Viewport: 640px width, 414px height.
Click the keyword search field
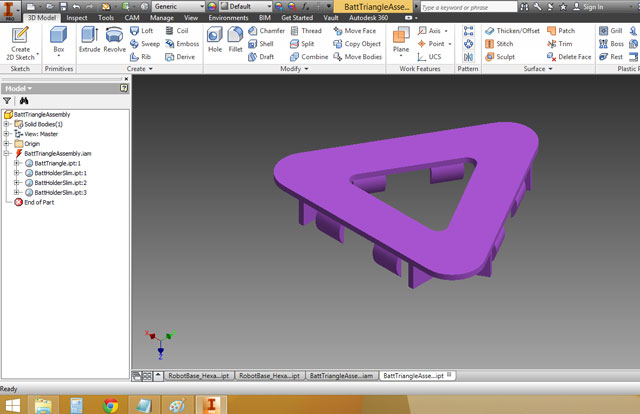pyautogui.click(x=469, y=7)
